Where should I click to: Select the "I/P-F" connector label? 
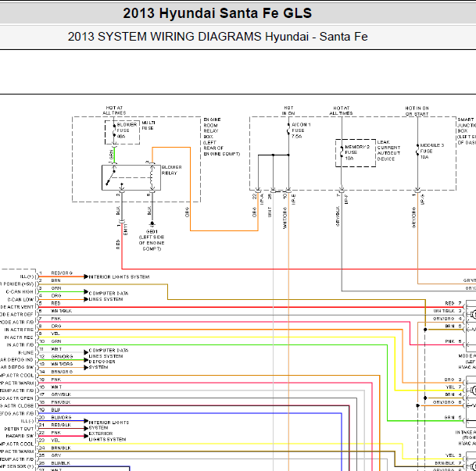click(346, 199)
